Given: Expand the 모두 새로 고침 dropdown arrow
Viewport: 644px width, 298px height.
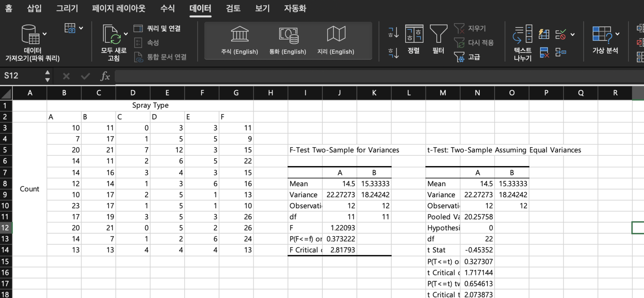Looking at the screenshot, I should 126,34.
